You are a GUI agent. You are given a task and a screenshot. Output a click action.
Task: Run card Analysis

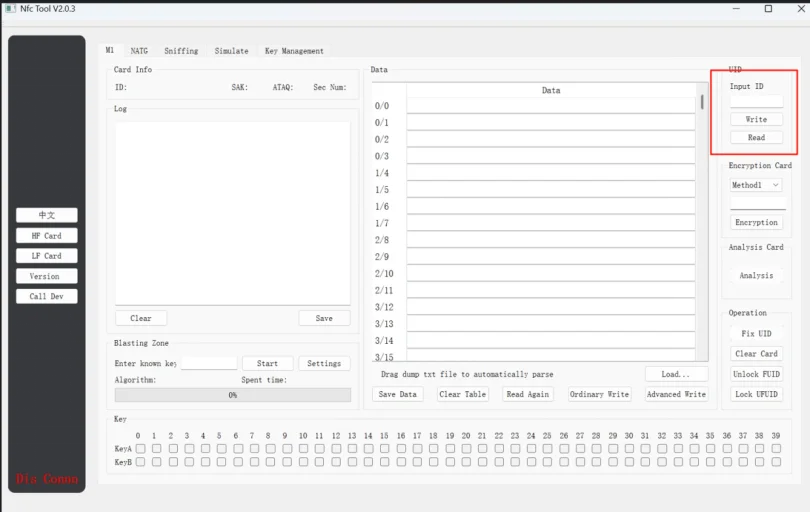[756, 275]
